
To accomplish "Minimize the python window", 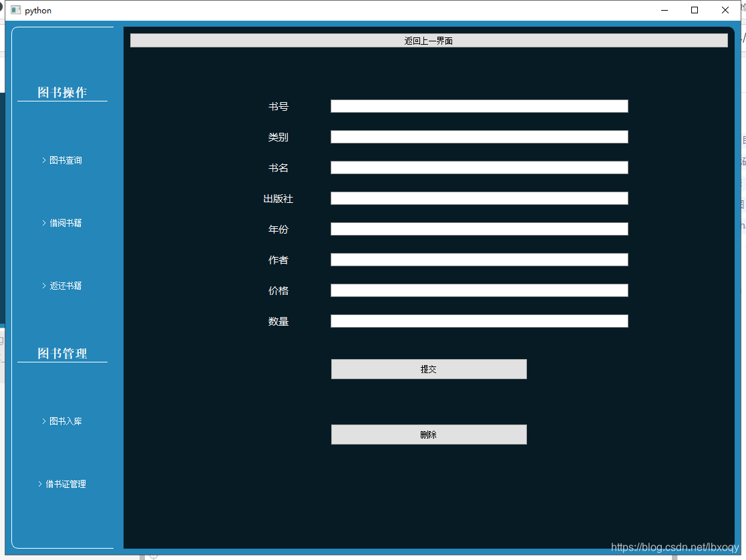I will click(x=665, y=10).
